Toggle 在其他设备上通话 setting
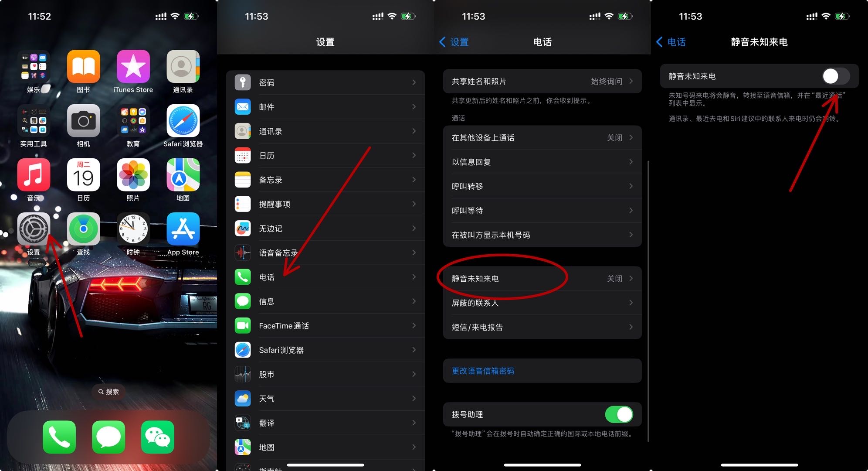 (541, 137)
